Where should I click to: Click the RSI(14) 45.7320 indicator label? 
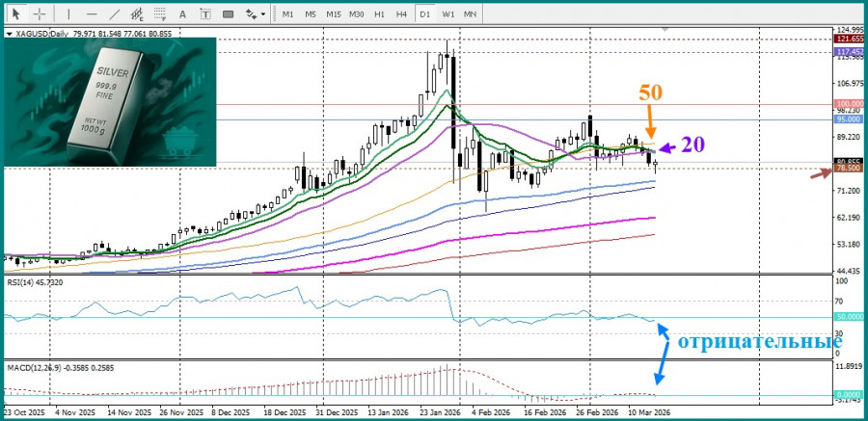click(36, 282)
